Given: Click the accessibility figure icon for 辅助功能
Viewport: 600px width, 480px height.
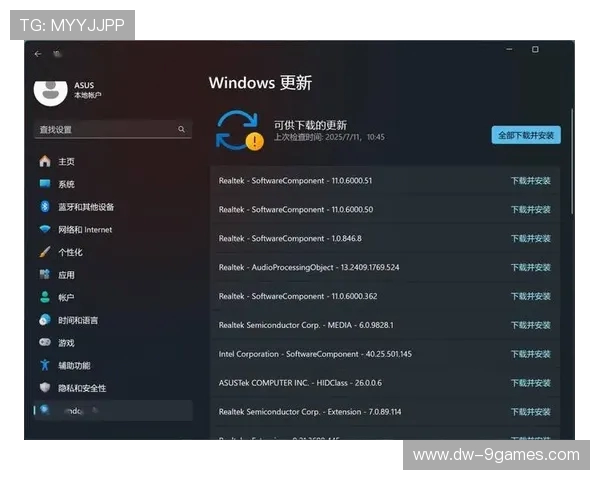Looking at the screenshot, I should tap(45, 365).
